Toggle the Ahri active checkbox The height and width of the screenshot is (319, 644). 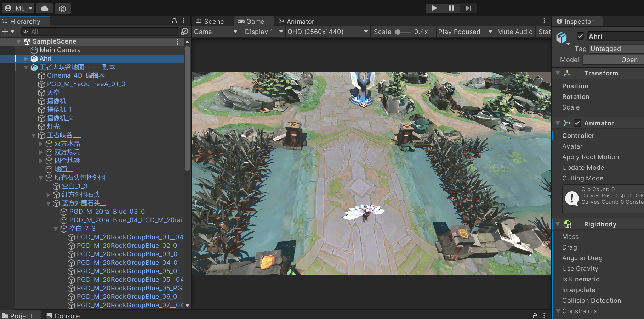[580, 36]
